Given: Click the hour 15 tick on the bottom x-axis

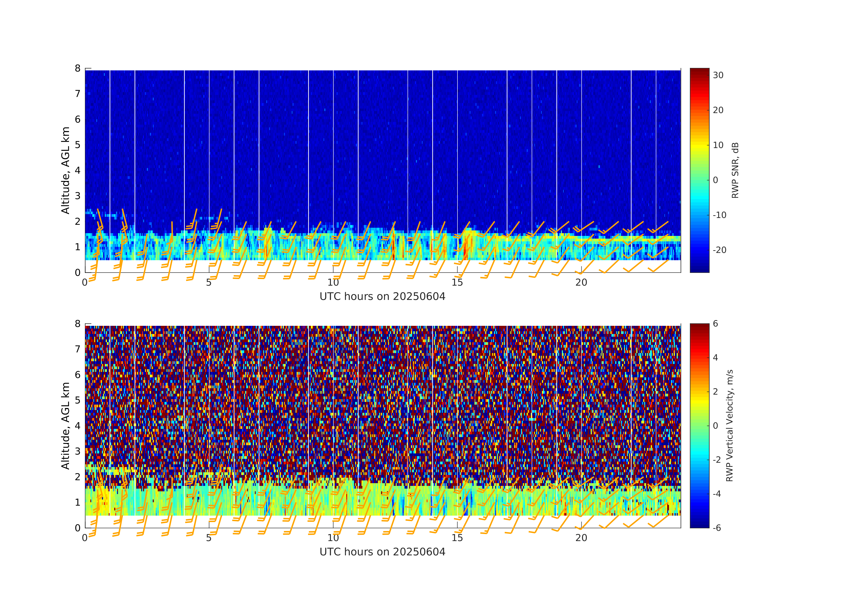Looking at the screenshot, I should [457, 538].
